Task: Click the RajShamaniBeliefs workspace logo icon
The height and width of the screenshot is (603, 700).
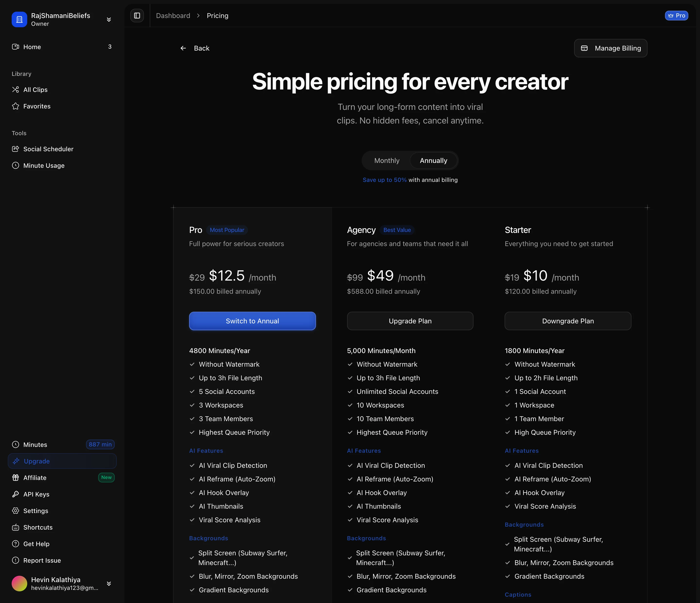Action: coord(19,20)
